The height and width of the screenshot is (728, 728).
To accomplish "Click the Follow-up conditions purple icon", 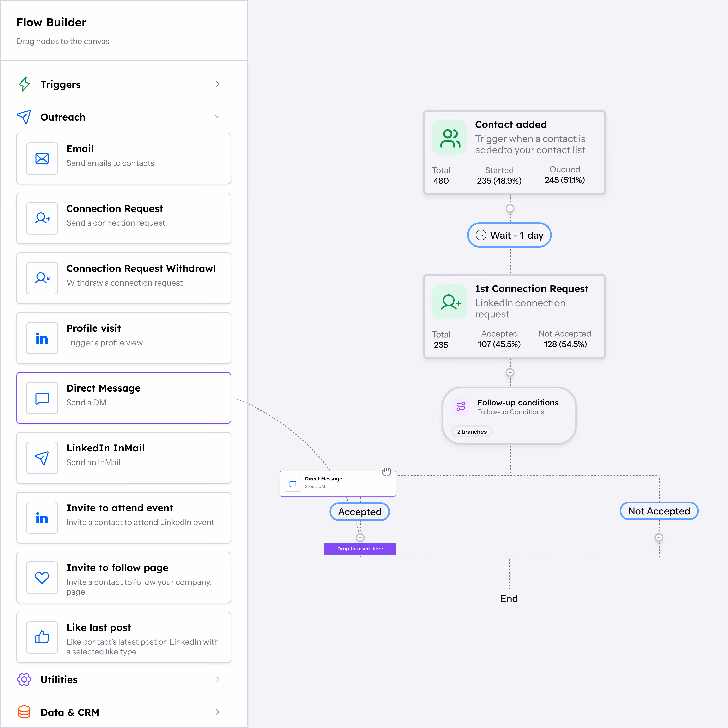I will [460, 407].
